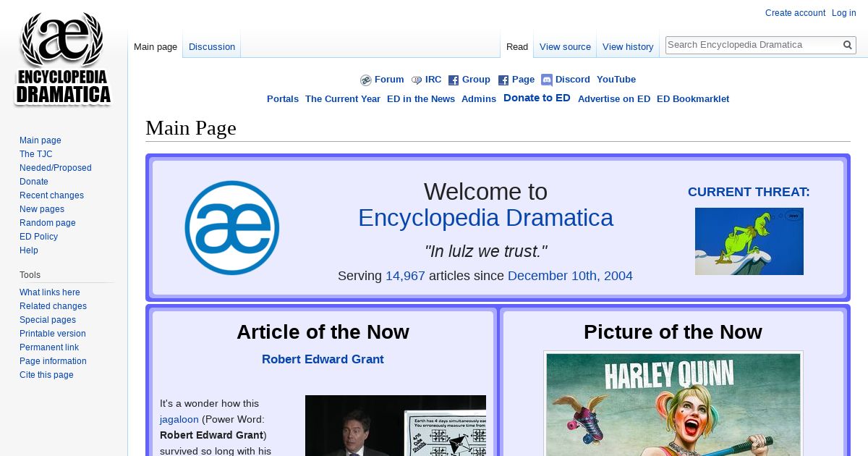Click Permanent link
This screenshot has width=868, height=456.
[49, 347]
